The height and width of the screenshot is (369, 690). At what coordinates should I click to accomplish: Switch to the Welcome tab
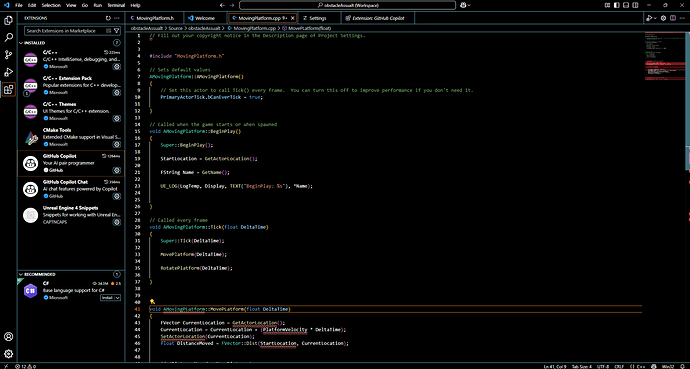(205, 18)
